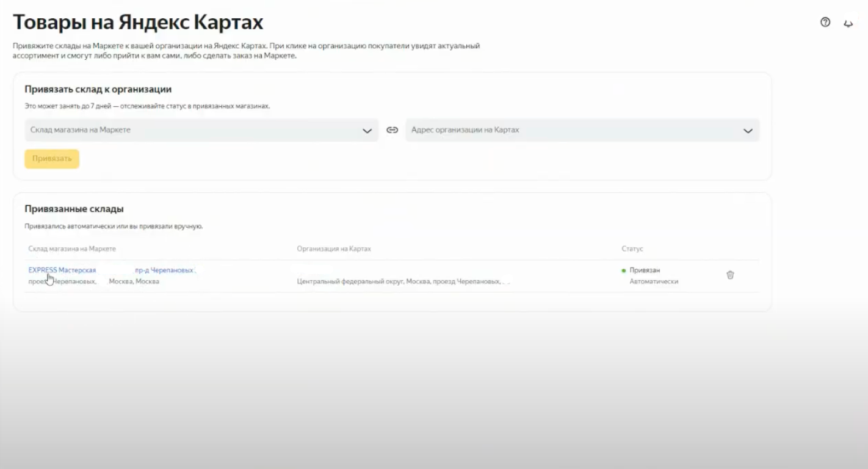The image size is (868, 469).
Task: Click the 'Привязан' status text
Action: 645,270
